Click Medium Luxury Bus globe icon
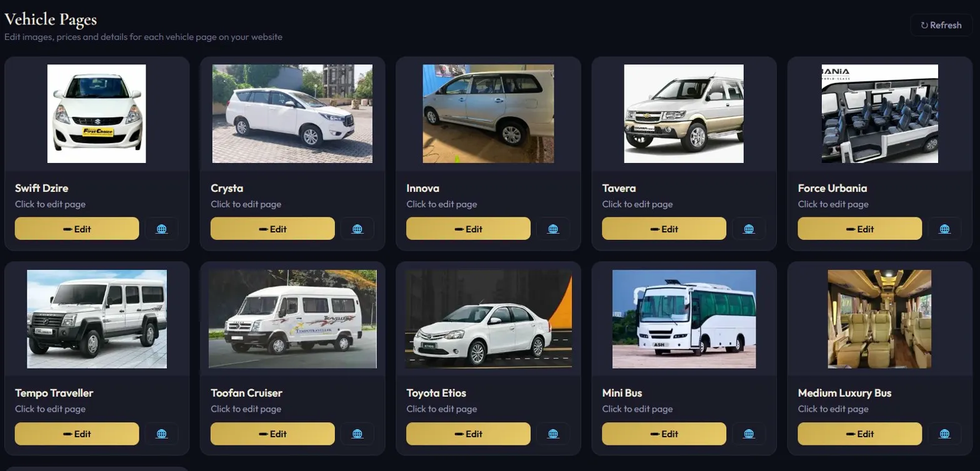Screen dimensions: 980x471 coord(945,434)
